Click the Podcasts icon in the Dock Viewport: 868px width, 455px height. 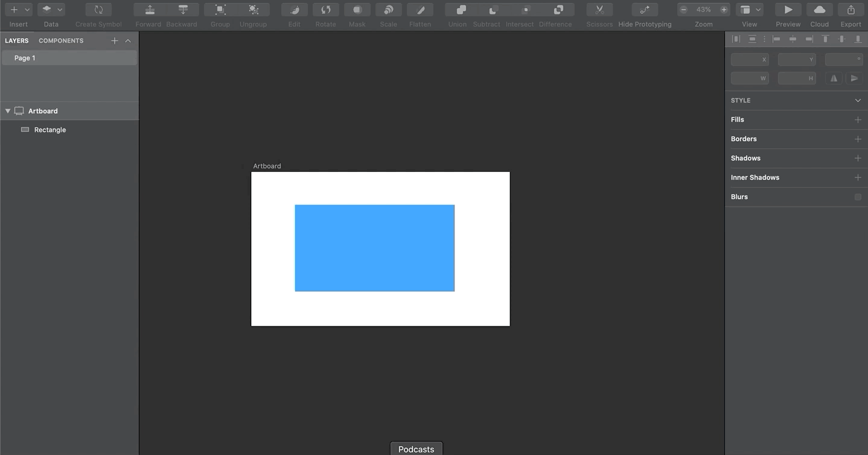point(416,449)
